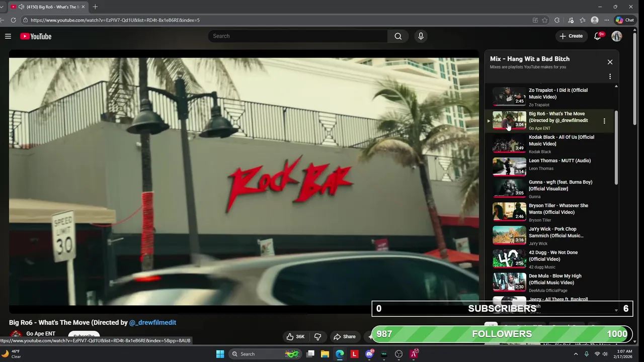This screenshot has width=644, height=362.
Task: Open the split screen grid icon in address bar
Action: (535, 20)
